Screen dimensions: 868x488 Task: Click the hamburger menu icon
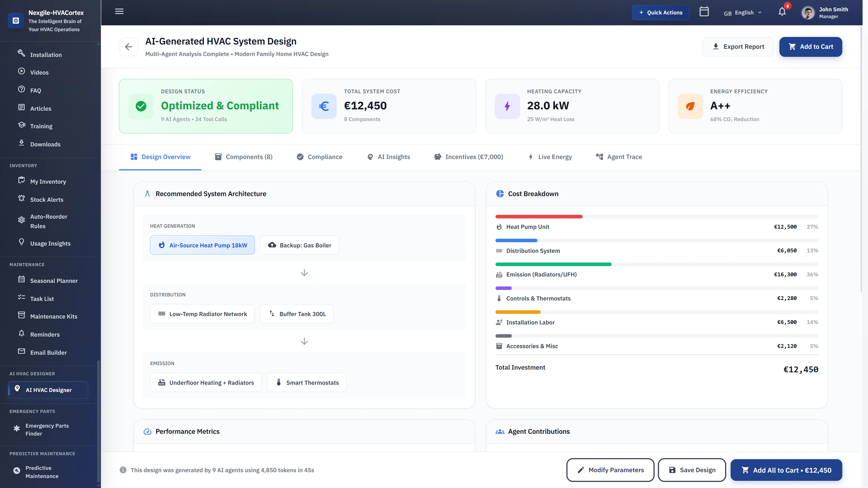[119, 12]
